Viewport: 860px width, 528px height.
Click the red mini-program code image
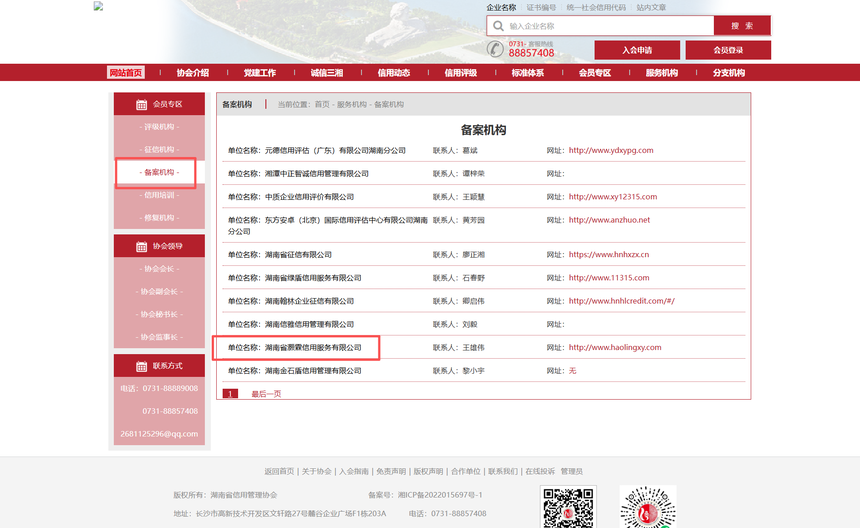[647, 508]
